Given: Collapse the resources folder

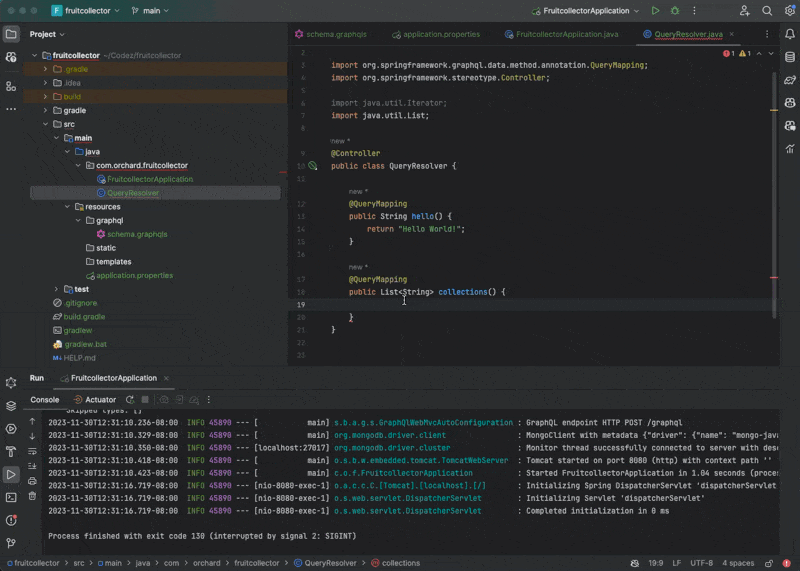Looking at the screenshot, I should click(67, 207).
